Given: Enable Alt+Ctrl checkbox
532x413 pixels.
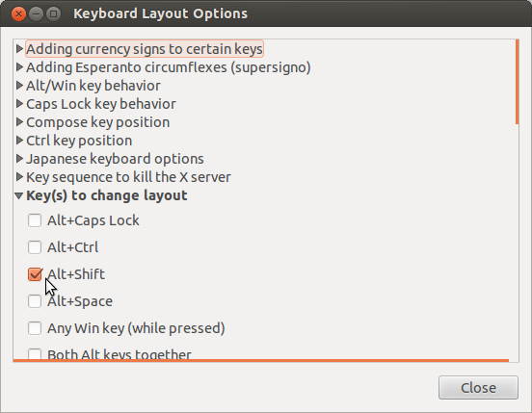Looking at the screenshot, I should pyautogui.click(x=35, y=247).
